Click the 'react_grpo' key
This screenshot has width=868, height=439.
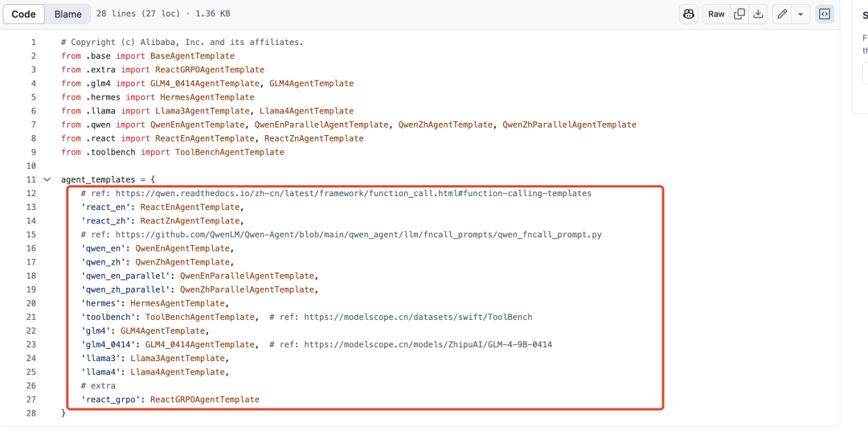pos(110,400)
